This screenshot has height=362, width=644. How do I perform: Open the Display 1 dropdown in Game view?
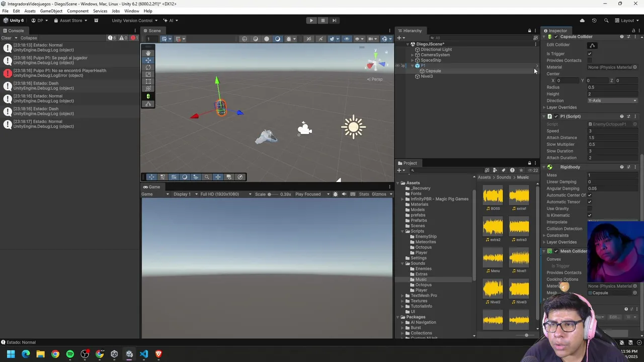click(x=185, y=194)
